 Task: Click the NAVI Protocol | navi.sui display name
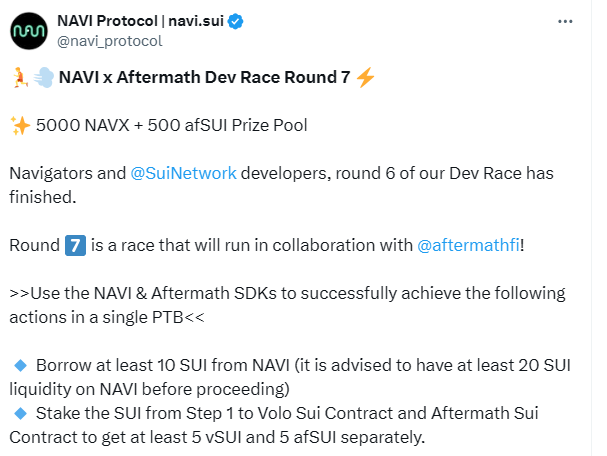pos(141,21)
